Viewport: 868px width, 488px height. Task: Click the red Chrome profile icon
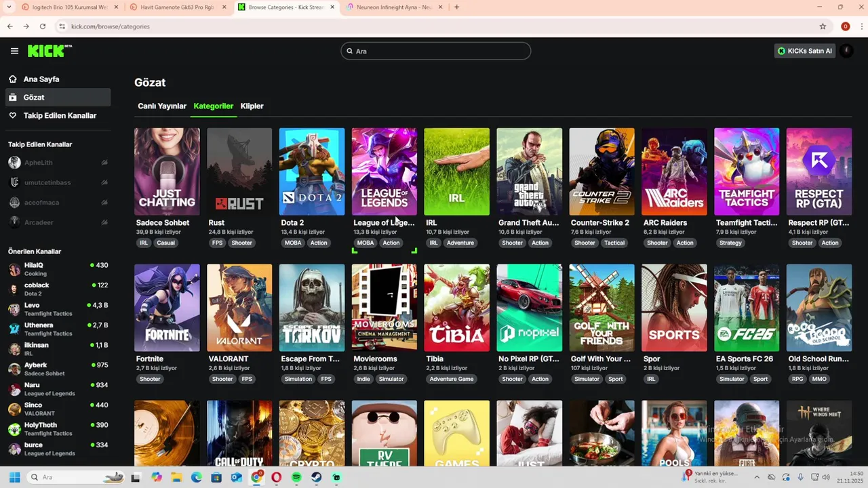845,26
